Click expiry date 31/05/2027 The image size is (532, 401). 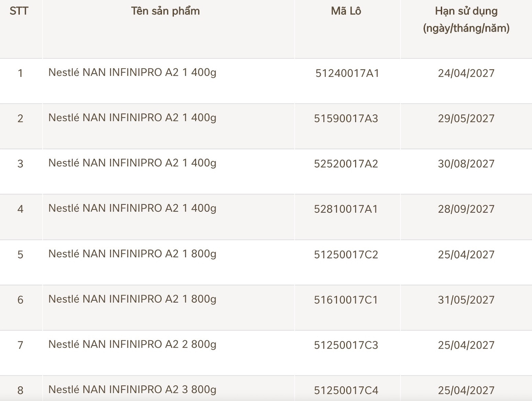click(466, 300)
